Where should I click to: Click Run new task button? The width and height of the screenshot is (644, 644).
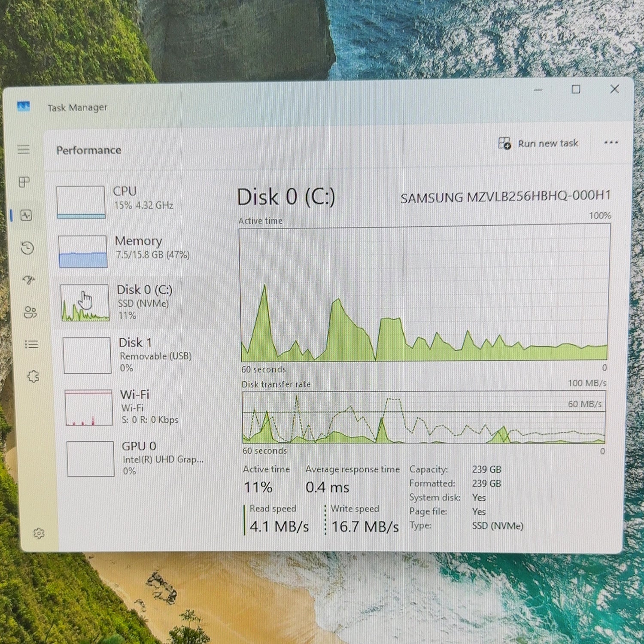tap(538, 143)
